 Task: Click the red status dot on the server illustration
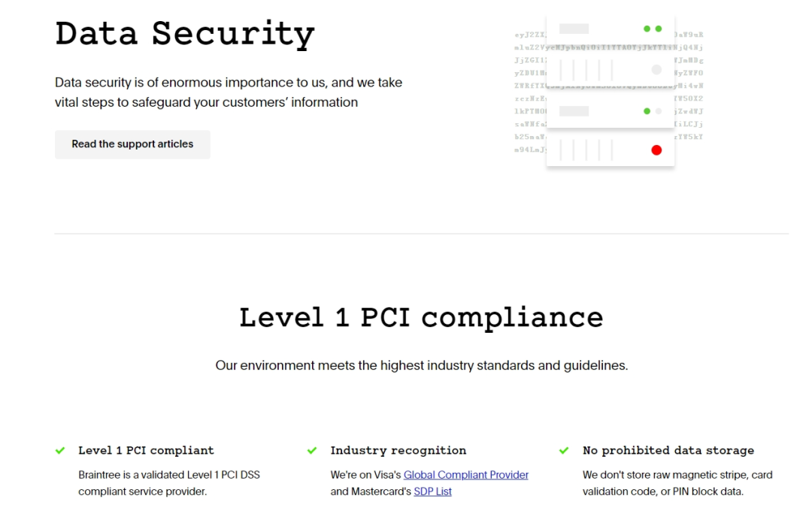click(x=656, y=150)
